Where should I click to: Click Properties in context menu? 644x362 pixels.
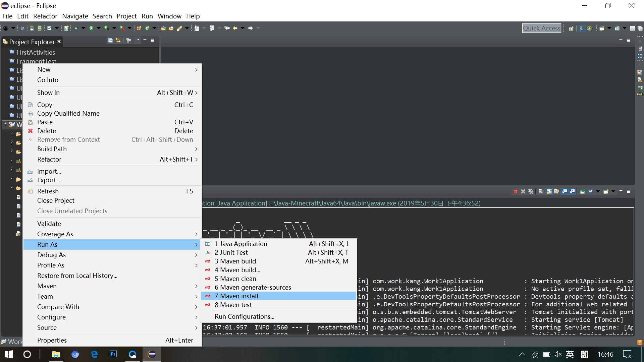click(x=112, y=341)
